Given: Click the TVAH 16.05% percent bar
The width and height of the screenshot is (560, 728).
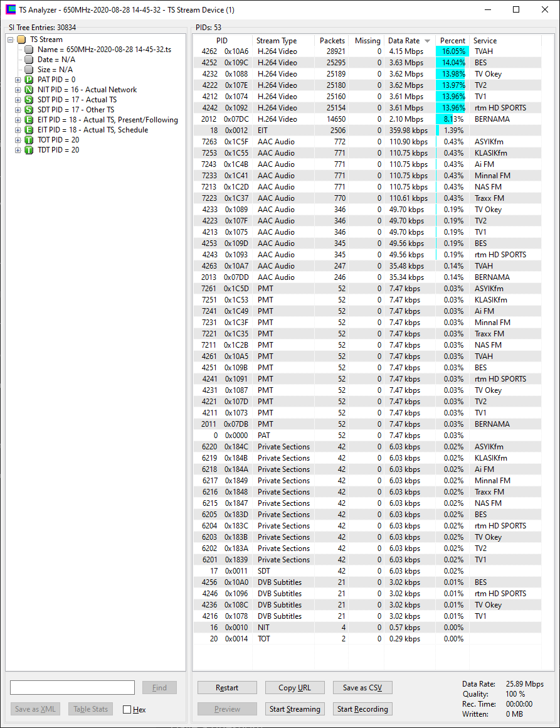Looking at the screenshot, I should point(452,51).
